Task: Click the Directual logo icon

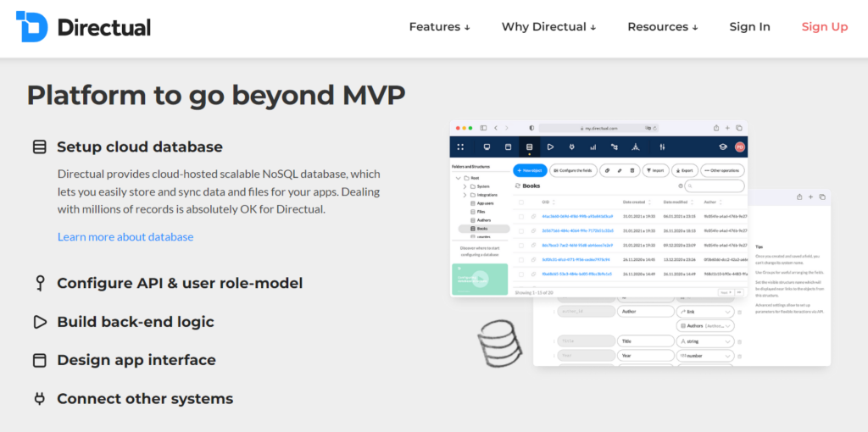Action: pos(31,26)
